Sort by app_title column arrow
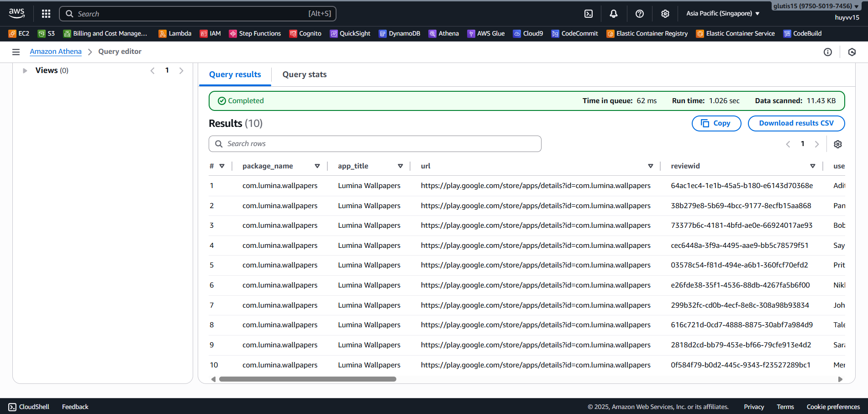The width and height of the screenshot is (868, 414). (400, 166)
